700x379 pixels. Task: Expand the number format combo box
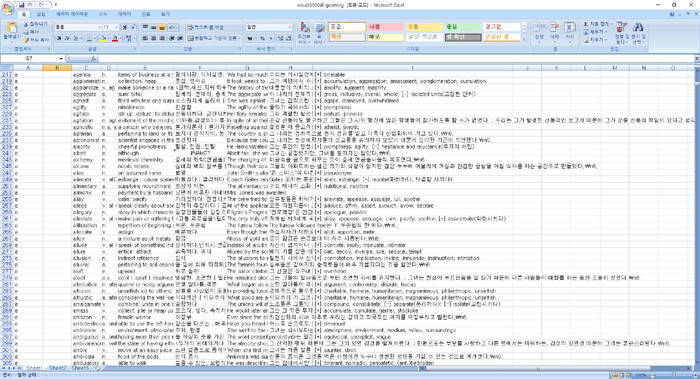pos(289,27)
